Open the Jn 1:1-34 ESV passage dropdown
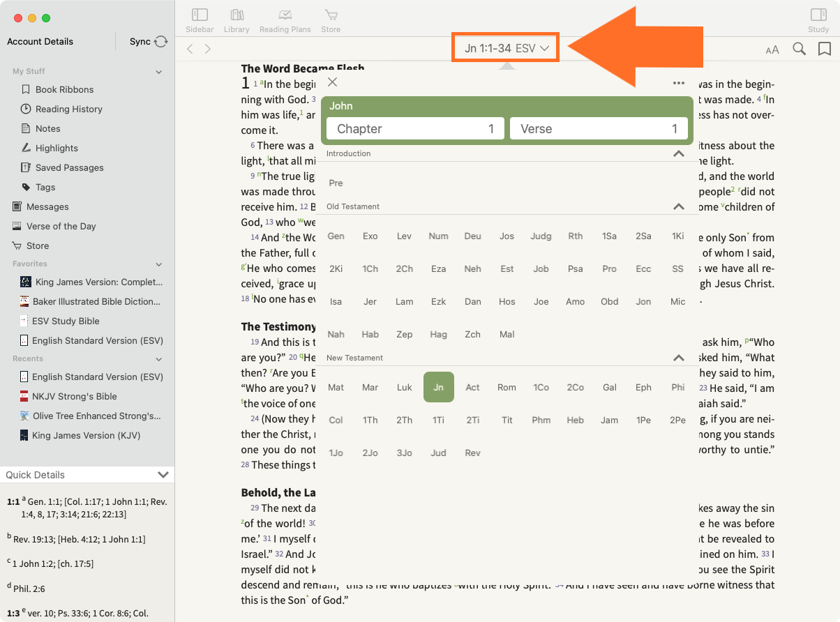Screen dimensions: 840x622 pyautogui.click(x=507, y=48)
